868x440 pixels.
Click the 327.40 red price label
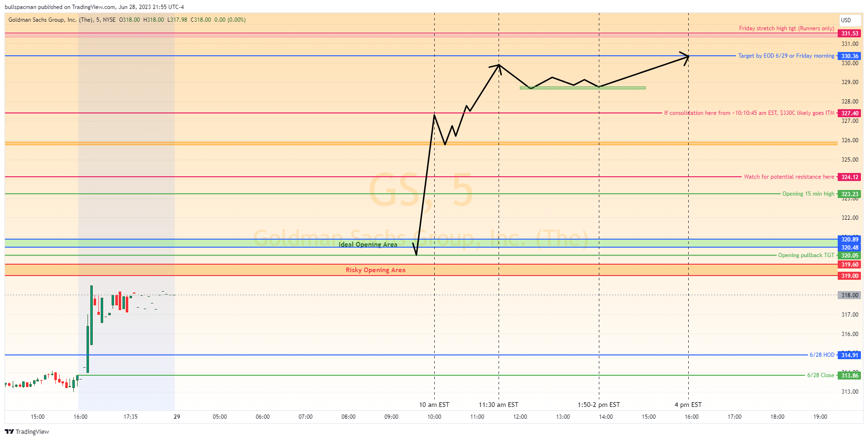tap(850, 113)
